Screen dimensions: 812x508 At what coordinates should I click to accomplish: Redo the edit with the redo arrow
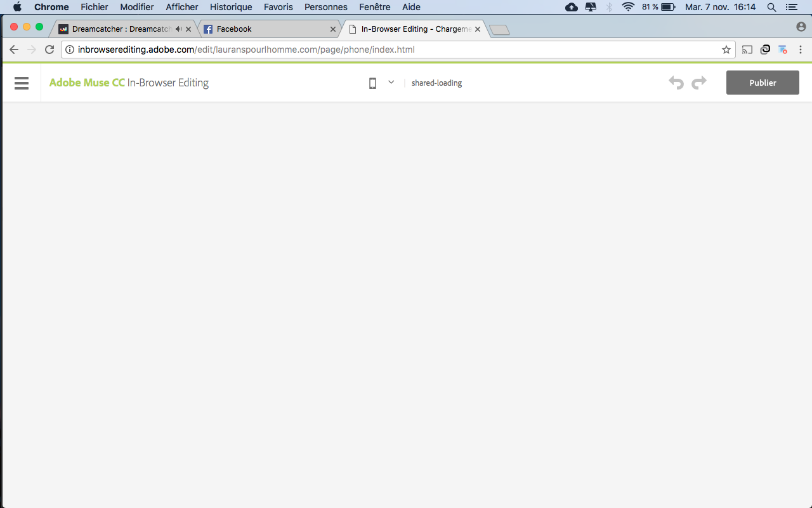coord(699,83)
